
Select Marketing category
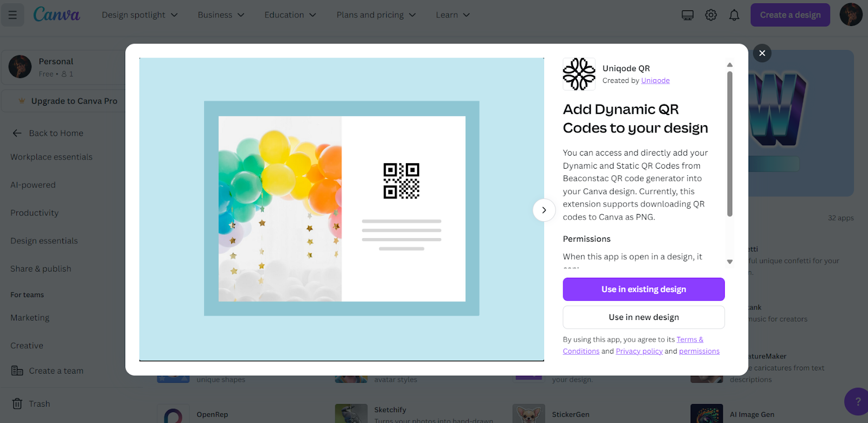pyautogui.click(x=30, y=318)
